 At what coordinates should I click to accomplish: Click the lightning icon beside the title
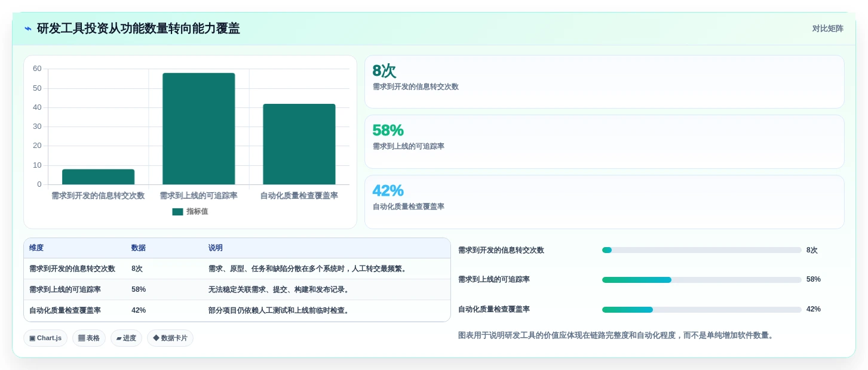(x=28, y=29)
